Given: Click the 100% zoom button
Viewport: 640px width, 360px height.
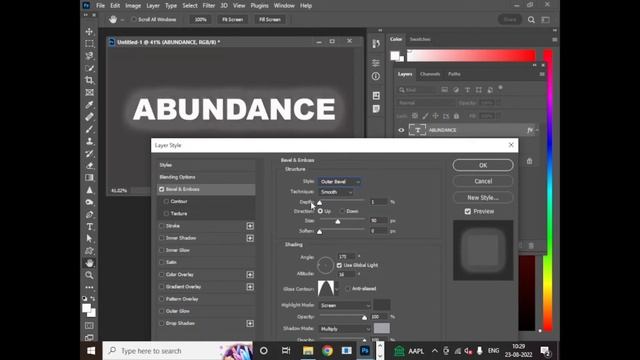Looking at the screenshot, I should pyautogui.click(x=200, y=20).
